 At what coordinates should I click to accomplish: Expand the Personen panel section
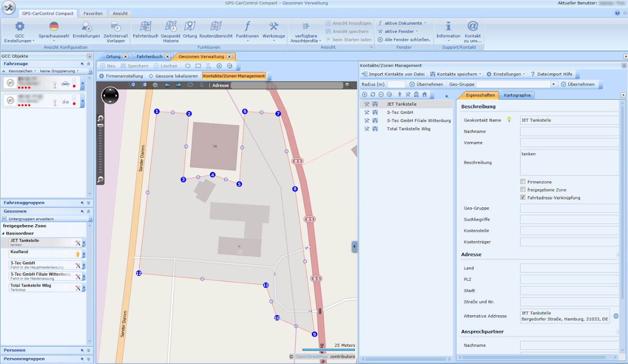88,350
